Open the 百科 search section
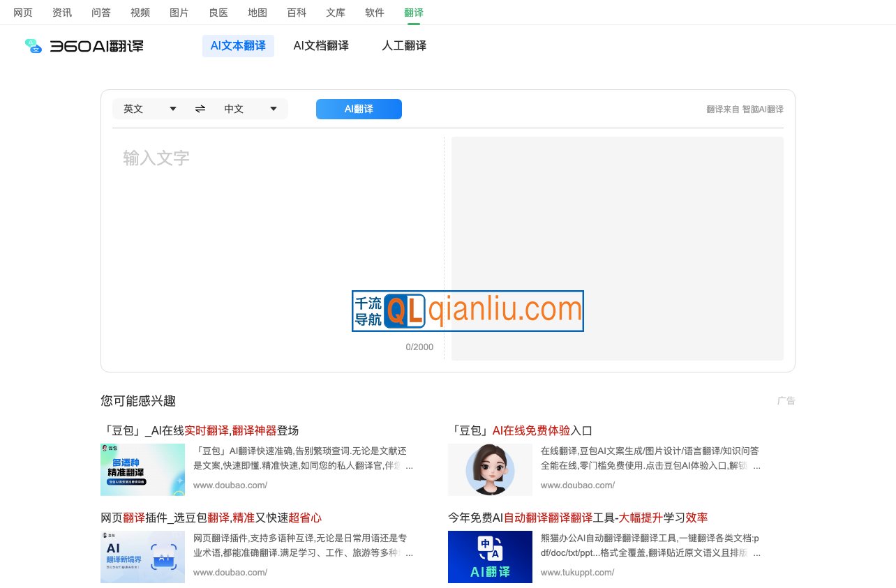This screenshot has height=588, width=896. (297, 12)
